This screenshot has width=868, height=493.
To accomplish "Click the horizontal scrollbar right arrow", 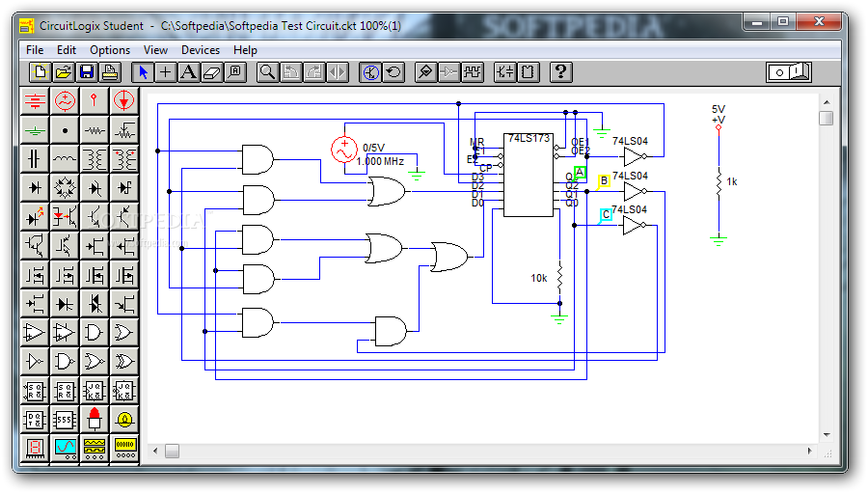I will 810,451.
